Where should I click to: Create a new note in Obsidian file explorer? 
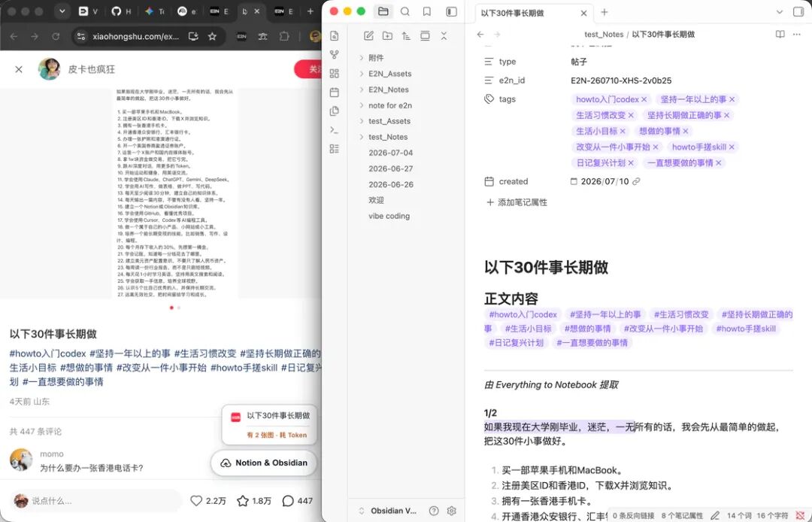(x=368, y=36)
